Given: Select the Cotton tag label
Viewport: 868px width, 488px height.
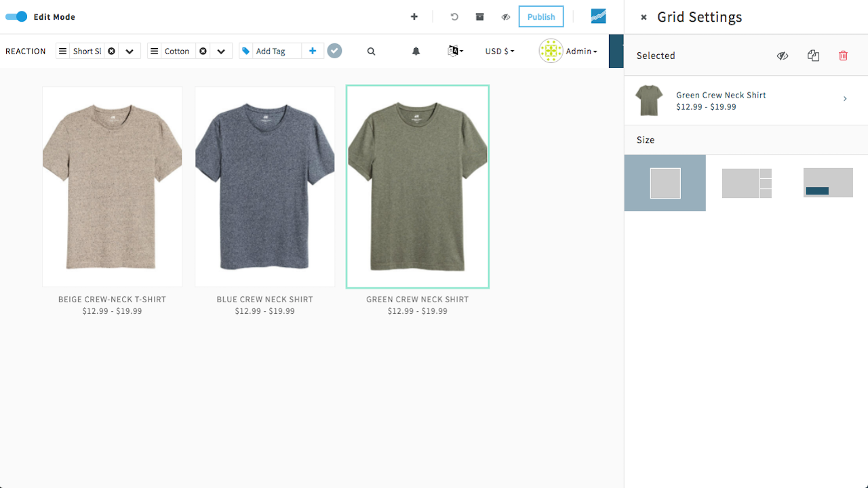Looking at the screenshot, I should 177,52.
